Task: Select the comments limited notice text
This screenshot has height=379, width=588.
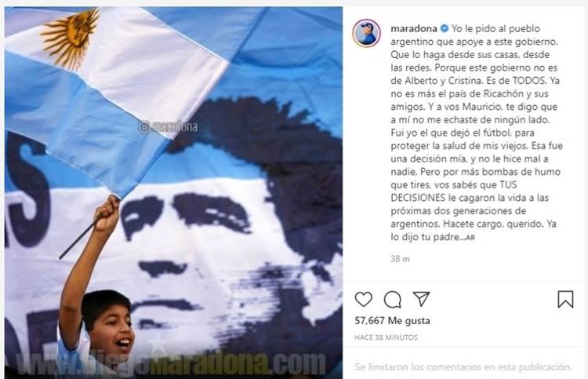Action: (463, 366)
